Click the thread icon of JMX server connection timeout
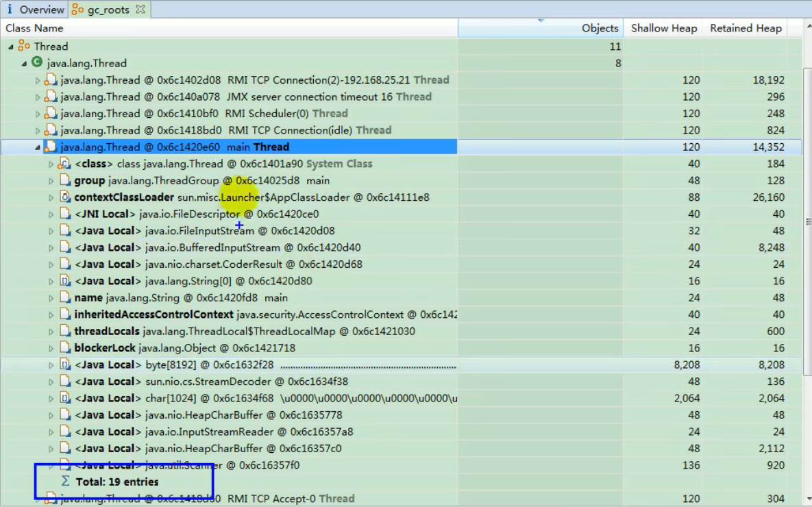812x507 pixels. (x=50, y=97)
